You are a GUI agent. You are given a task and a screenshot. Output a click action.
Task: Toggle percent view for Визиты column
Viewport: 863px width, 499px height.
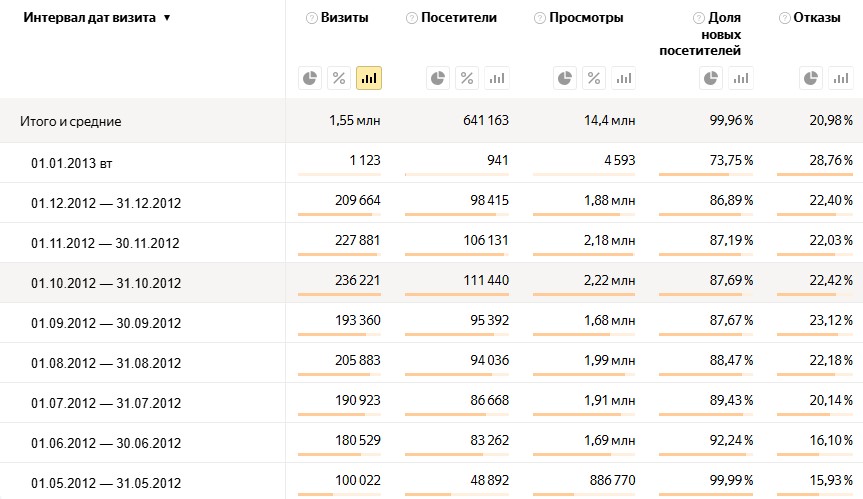(339, 78)
